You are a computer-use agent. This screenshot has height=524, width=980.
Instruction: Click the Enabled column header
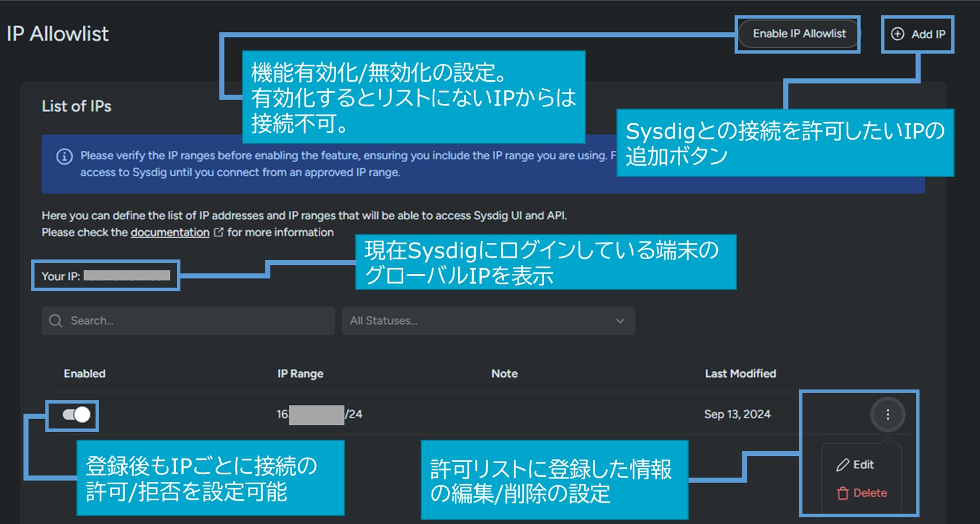(84, 374)
